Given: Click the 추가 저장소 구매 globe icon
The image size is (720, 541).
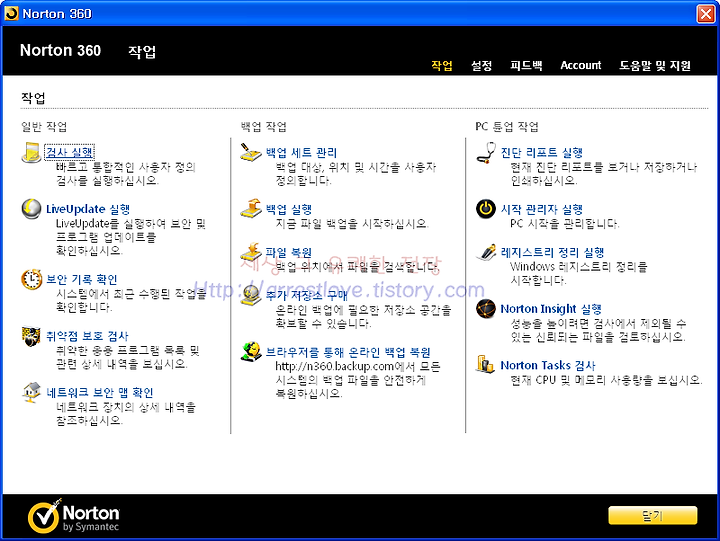Looking at the screenshot, I should 251,295.
